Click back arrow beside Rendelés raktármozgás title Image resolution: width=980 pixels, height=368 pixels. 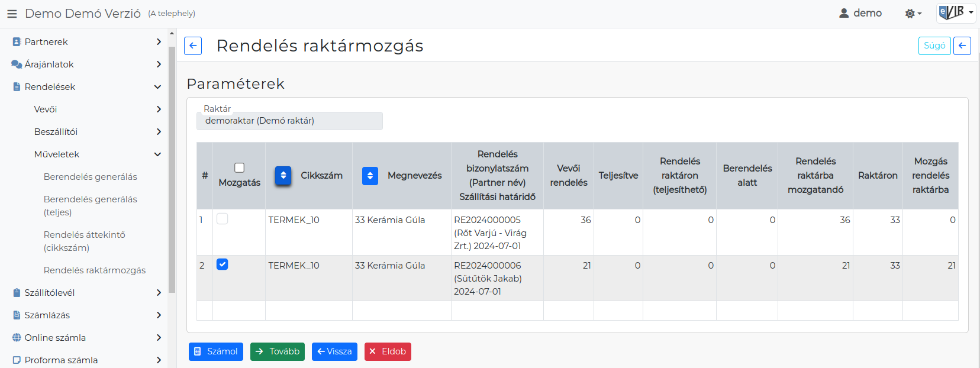[x=193, y=46]
